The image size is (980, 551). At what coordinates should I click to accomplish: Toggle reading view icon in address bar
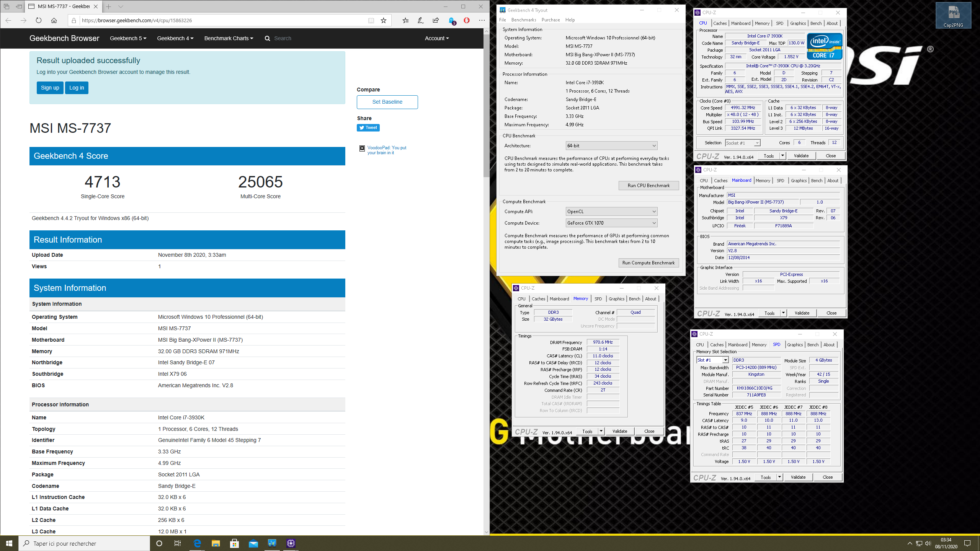coord(371,20)
